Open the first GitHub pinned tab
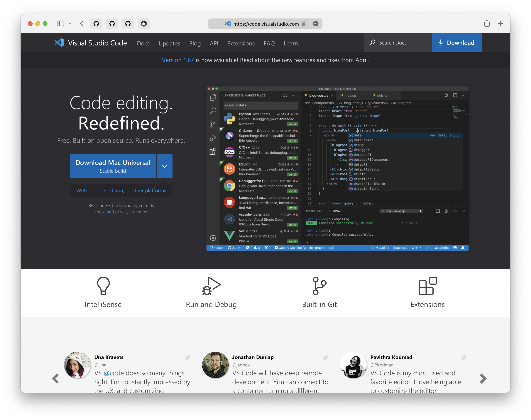 (96, 24)
